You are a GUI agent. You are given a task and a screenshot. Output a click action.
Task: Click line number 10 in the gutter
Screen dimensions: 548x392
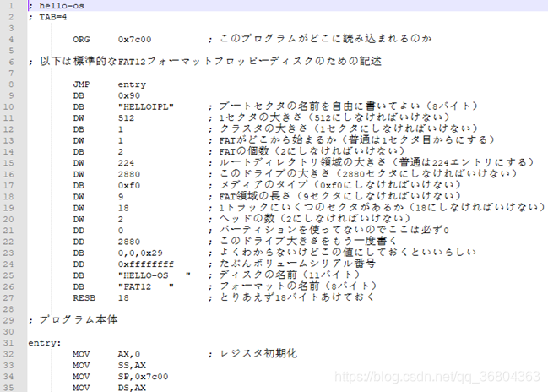click(8, 106)
